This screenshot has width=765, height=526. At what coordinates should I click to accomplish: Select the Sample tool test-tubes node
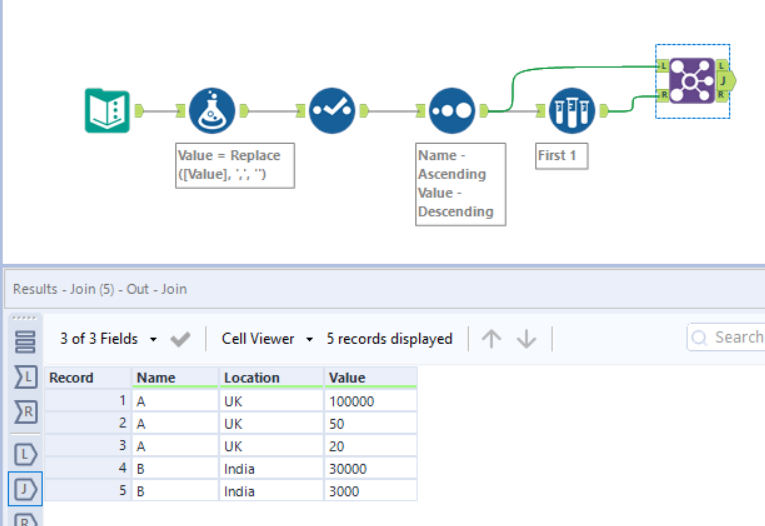[x=571, y=110]
